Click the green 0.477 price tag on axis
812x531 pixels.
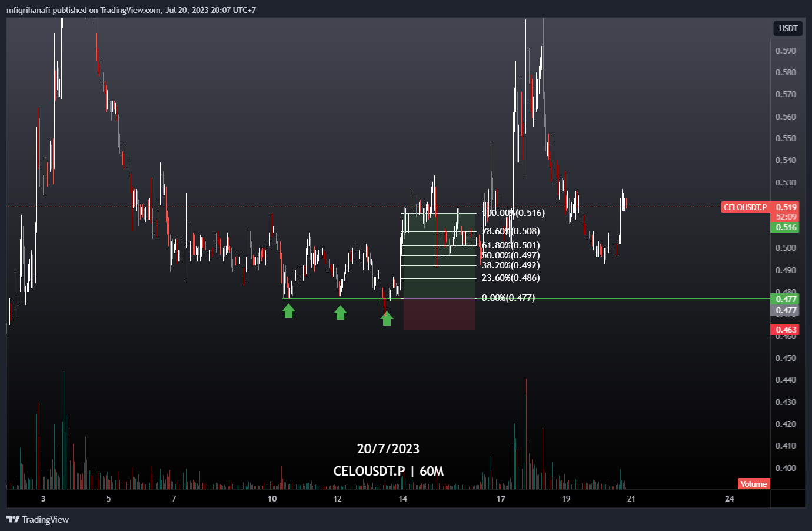[785, 299]
